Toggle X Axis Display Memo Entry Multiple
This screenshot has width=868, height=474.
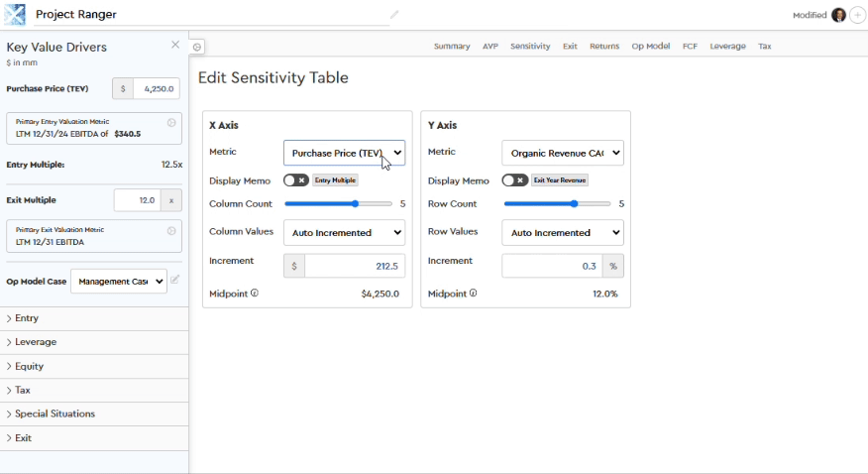click(295, 180)
